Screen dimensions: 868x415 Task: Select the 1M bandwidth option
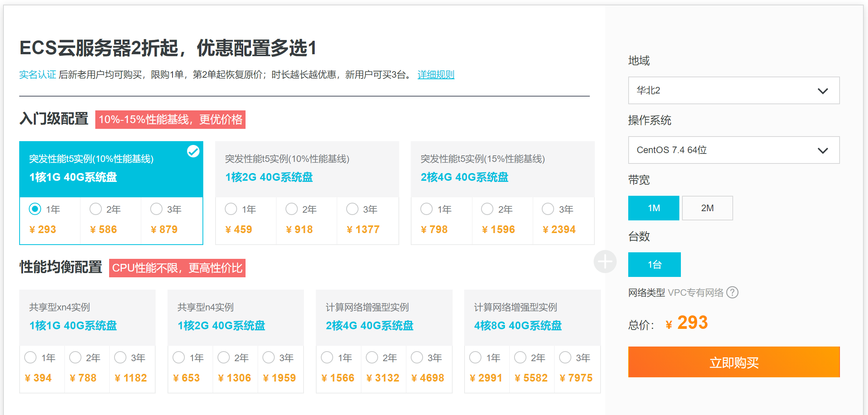653,208
